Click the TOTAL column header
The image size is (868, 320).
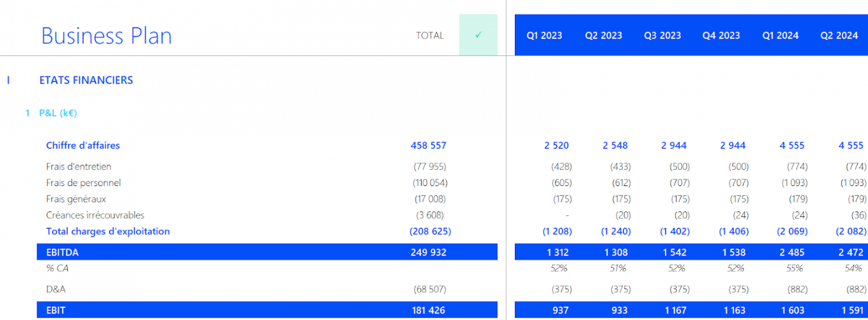tap(430, 36)
